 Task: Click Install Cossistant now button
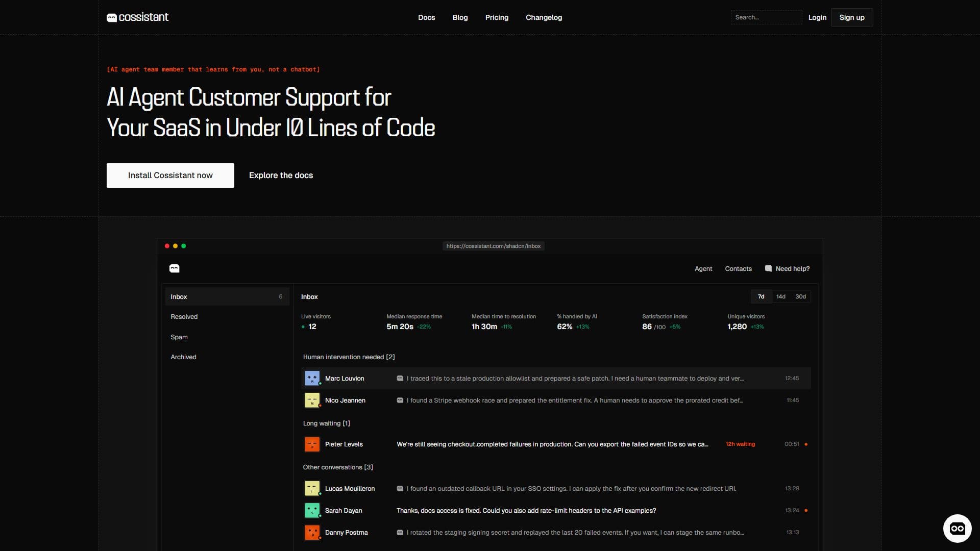[170, 176]
